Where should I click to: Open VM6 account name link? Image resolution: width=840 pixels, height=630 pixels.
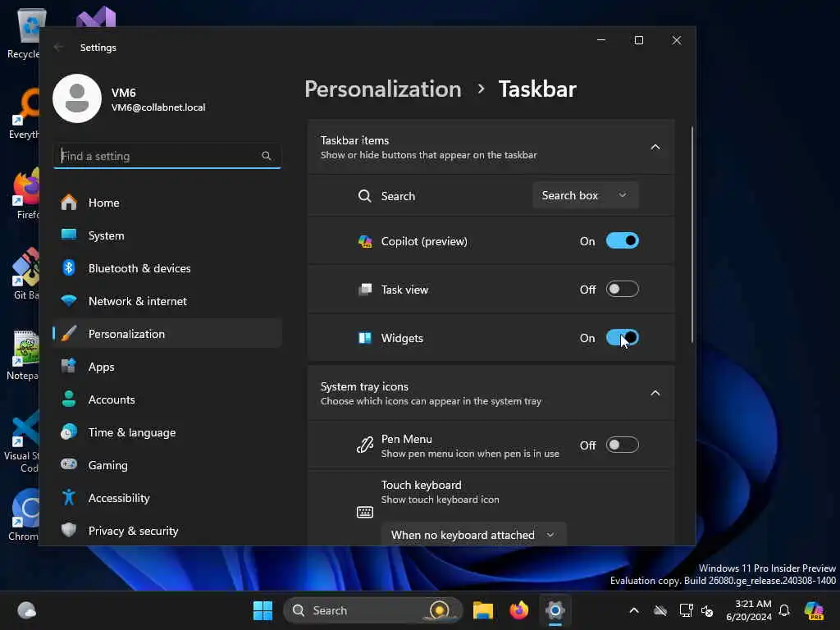pyautogui.click(x=123, y=93)
